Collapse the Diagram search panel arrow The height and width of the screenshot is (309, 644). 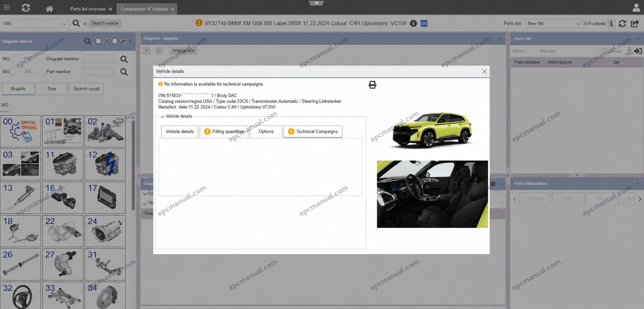[x=131, y=41]
